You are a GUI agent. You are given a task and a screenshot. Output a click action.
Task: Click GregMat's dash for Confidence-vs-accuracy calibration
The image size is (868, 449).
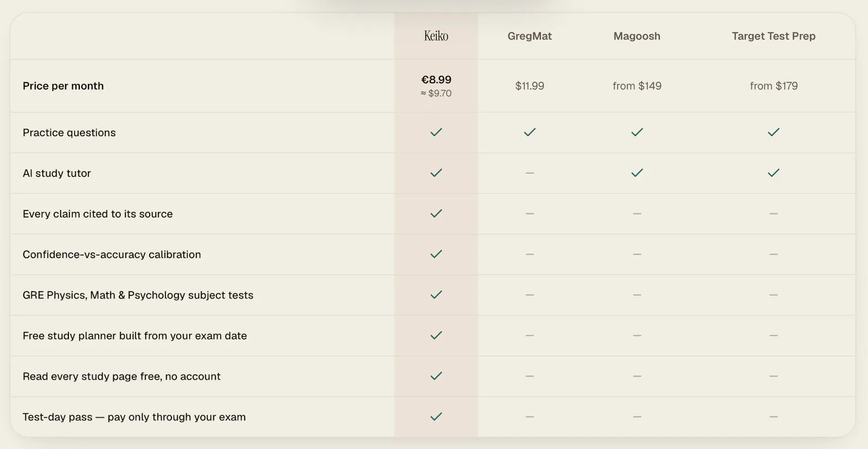pyautogui.click(x=529, y=254)
